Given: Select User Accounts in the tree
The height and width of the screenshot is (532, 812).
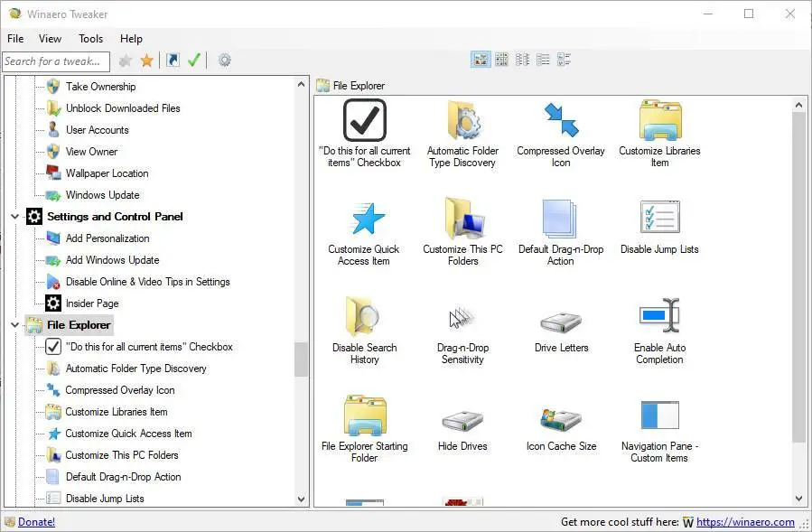Looking at the screenshot, I should click(x=97, y=130).
